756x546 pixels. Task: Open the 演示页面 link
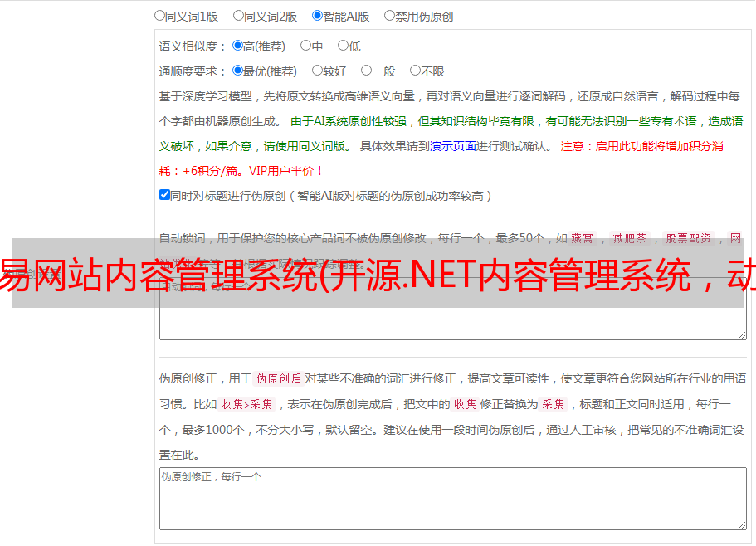click(x=452, y=146)
